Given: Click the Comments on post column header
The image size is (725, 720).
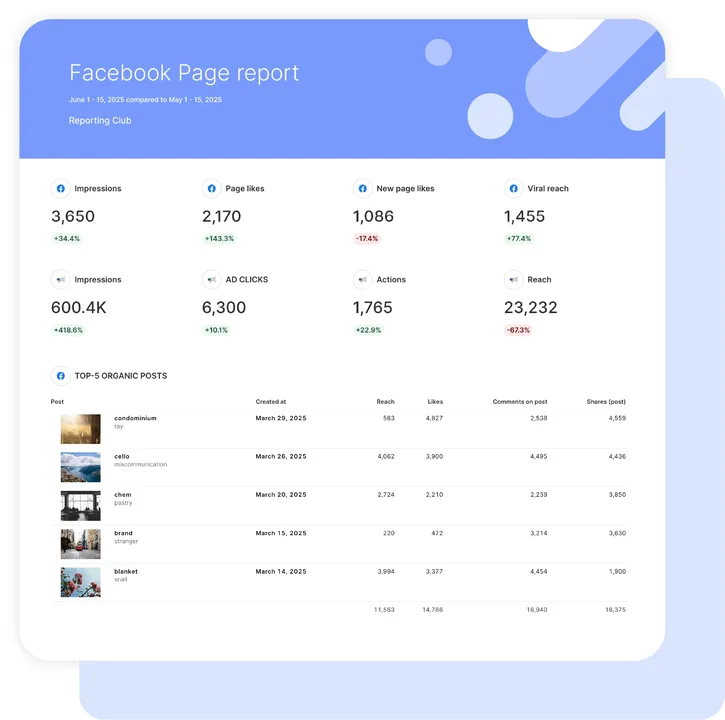Looking at the screenshot, I should tap(520, 402).
